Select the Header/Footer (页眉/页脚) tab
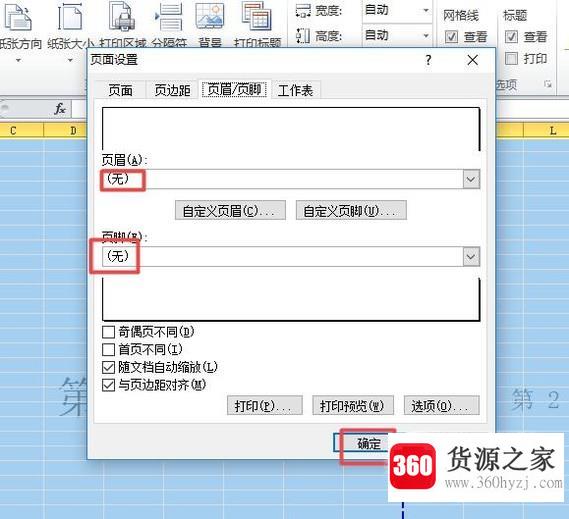Image resolution: width=569 pixels, height=519 pixels. click(234, 89)
